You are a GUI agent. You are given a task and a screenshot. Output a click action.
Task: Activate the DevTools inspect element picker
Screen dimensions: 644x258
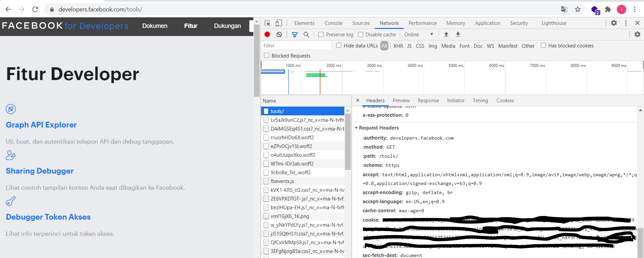267,23
